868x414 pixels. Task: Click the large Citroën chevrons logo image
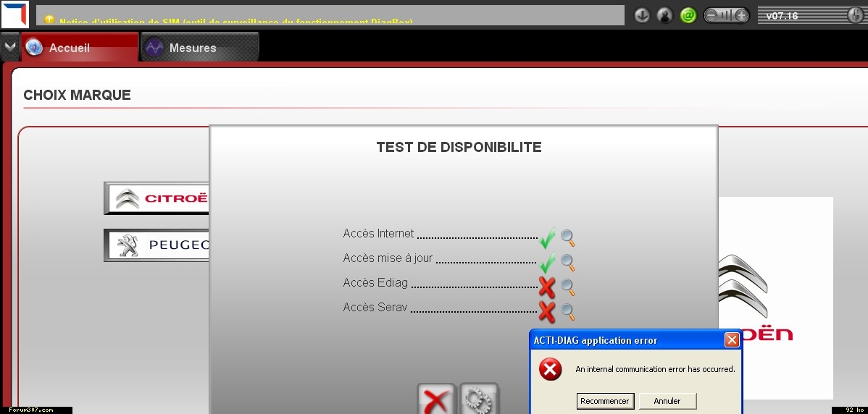tap(744, 287)
